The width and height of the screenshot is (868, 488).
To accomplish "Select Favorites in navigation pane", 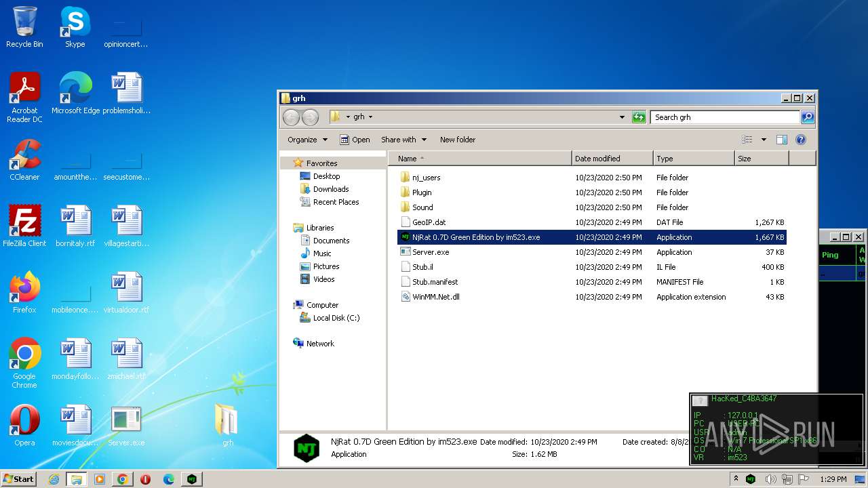I will 315,163.
